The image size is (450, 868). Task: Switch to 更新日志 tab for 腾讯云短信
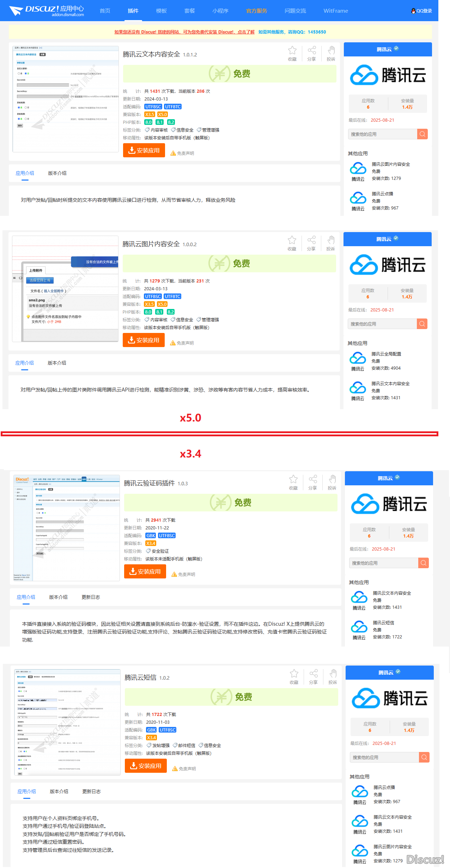(91, 791)
